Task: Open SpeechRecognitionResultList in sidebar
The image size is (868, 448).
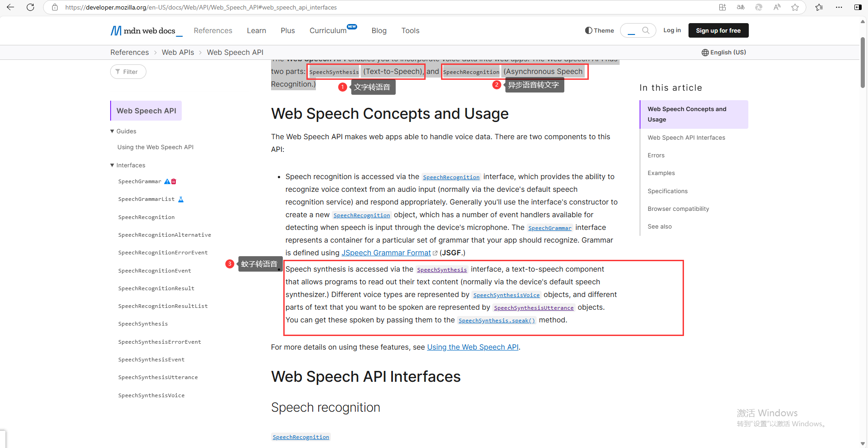Action: (163, 306)
